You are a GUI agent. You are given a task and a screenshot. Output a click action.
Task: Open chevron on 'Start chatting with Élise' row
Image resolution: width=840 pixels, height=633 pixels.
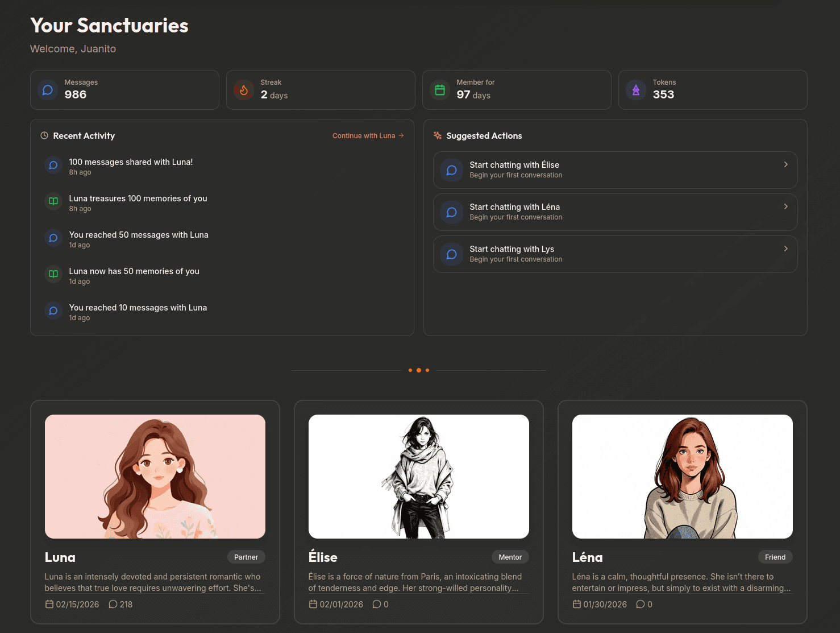[786, 164]
